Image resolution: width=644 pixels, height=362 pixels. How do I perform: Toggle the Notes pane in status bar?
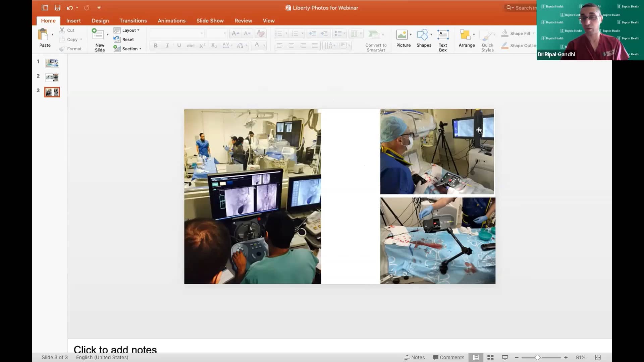coord(415,357)
